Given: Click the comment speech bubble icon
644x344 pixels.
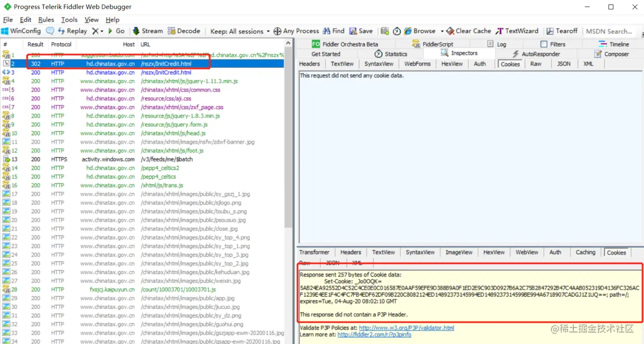Looking at the screenshot, I should (x=50, y=31).
